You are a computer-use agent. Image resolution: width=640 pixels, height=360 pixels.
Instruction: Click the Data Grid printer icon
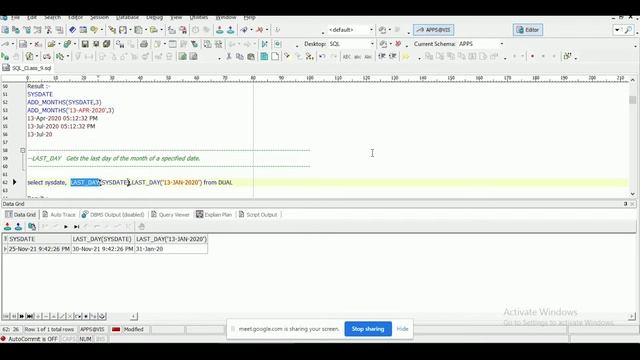tap(142, 227)
